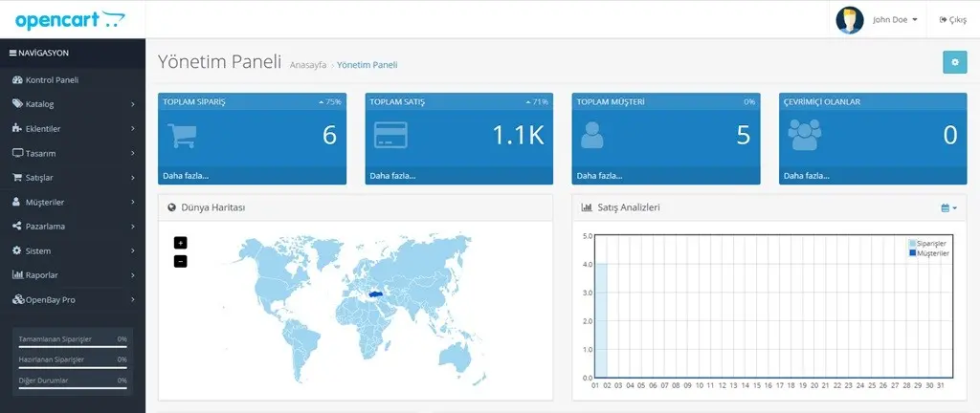Click the Satışlar cart icon in sidebar
The image size is (980, 413).
coord(17,177)
